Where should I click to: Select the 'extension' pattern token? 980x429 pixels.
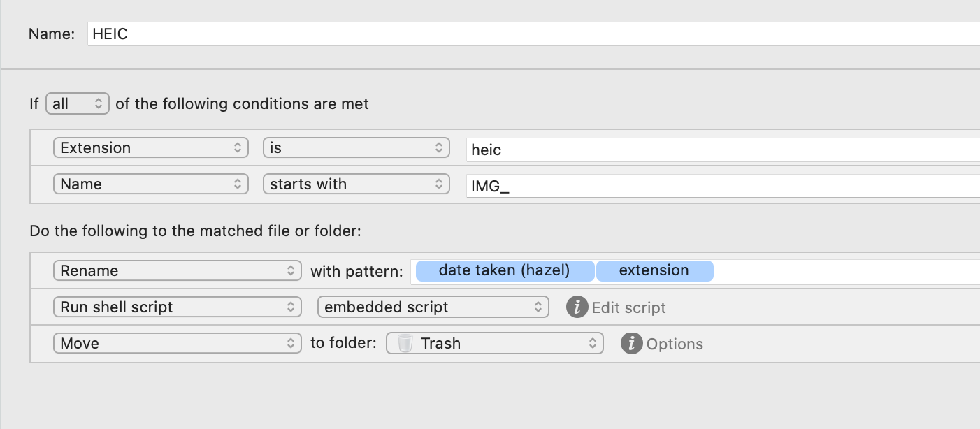(654, 271)
